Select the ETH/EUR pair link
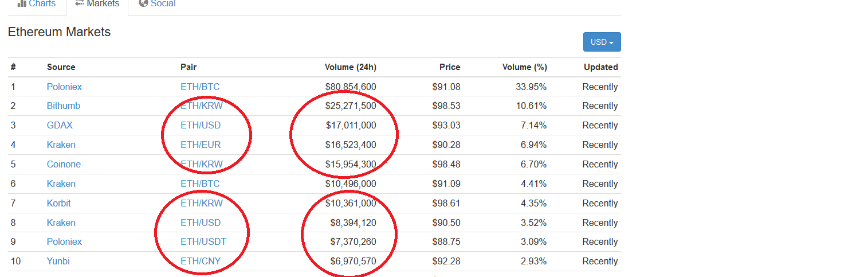Viewport: 868px width, 277px height. (x=201, y=145)
